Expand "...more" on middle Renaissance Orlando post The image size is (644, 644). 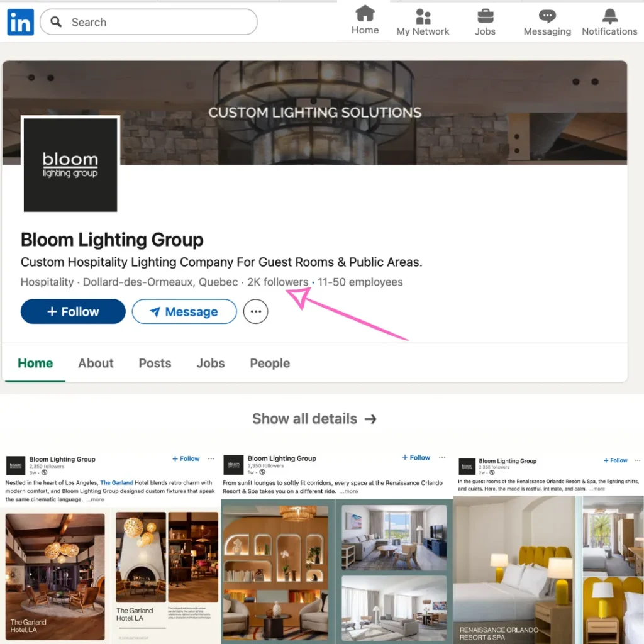tap(349, 491)
